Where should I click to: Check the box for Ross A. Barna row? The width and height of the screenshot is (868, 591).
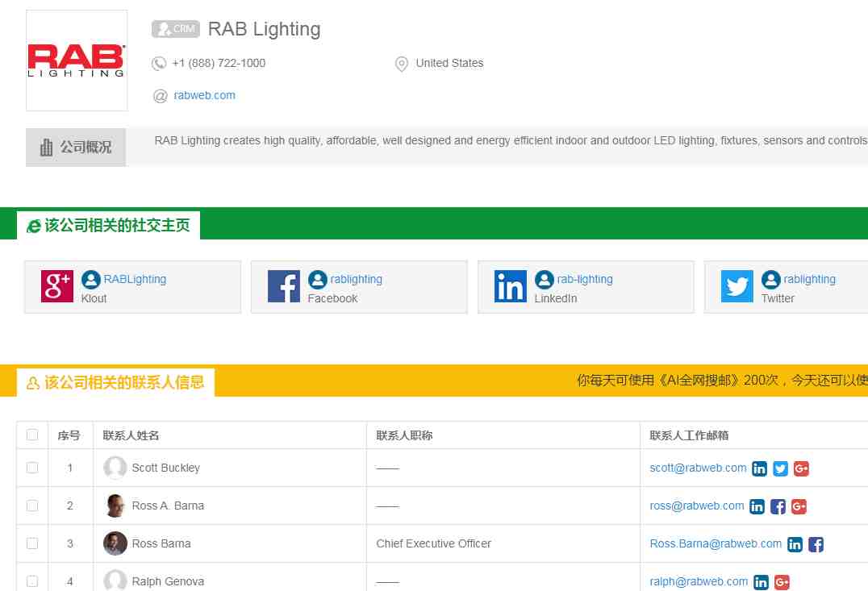[x=32, y=506]
